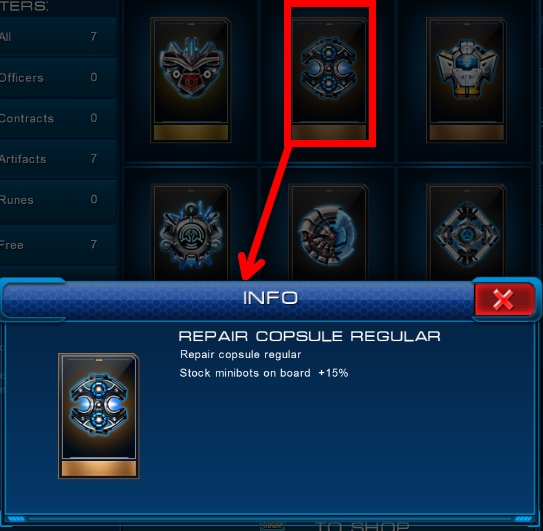Click the repair capsule image in Info panel

tap(99, 416)
